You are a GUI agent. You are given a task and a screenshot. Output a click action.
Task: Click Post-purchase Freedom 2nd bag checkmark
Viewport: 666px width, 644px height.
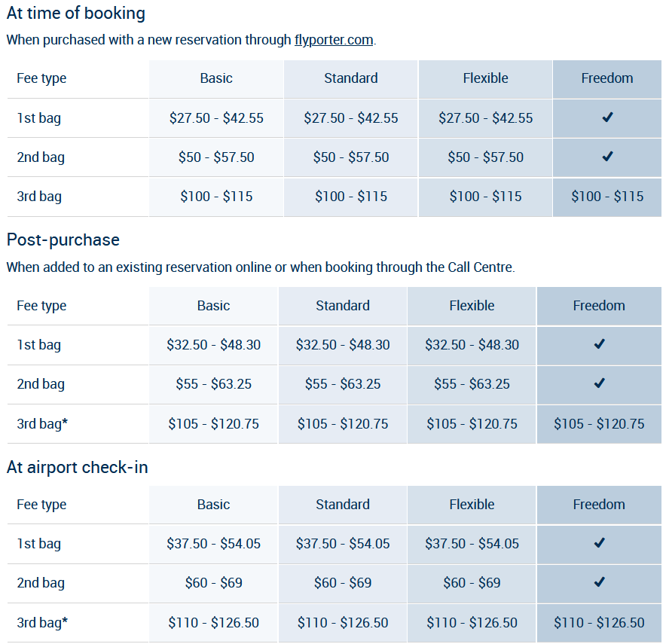[599, 383]
